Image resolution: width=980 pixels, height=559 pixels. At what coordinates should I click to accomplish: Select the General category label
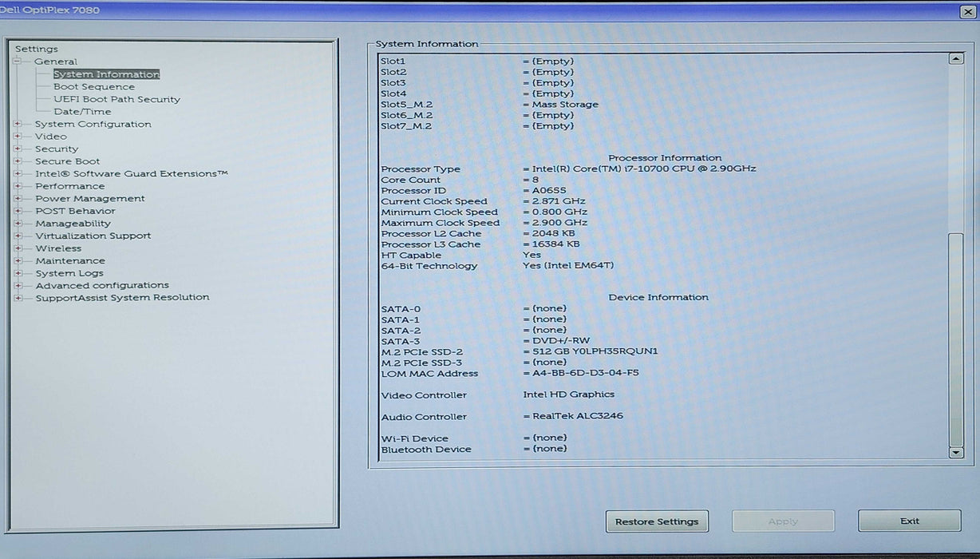point(56,61)
